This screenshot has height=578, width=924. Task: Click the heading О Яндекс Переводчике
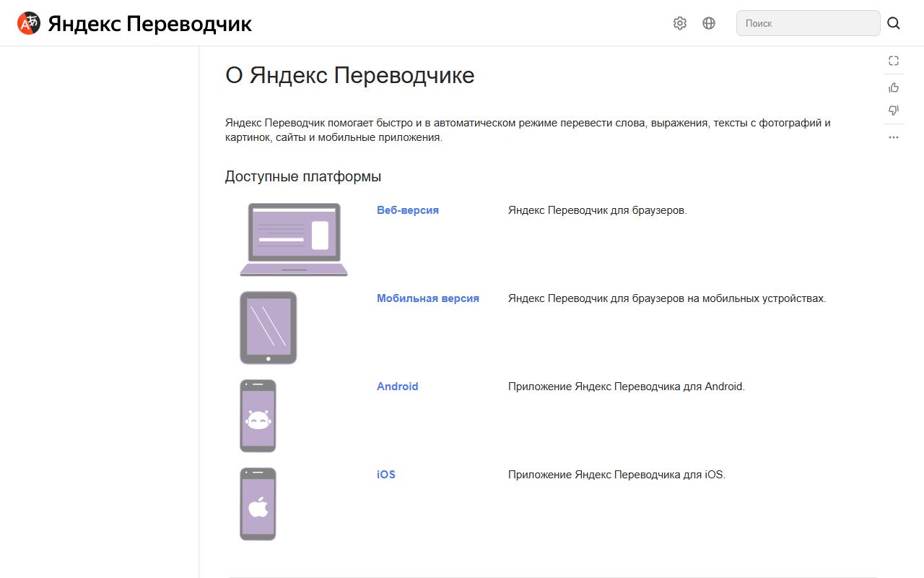click(x=350, y=75)
